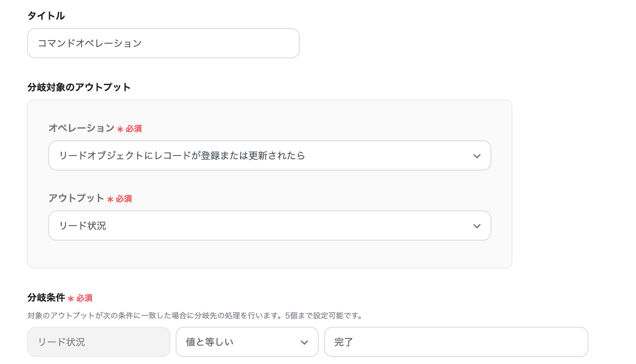Screen dimensions: 636x364
Task: Click the red 必須 mark beside 分岐条件
Action: click(84, 298)
